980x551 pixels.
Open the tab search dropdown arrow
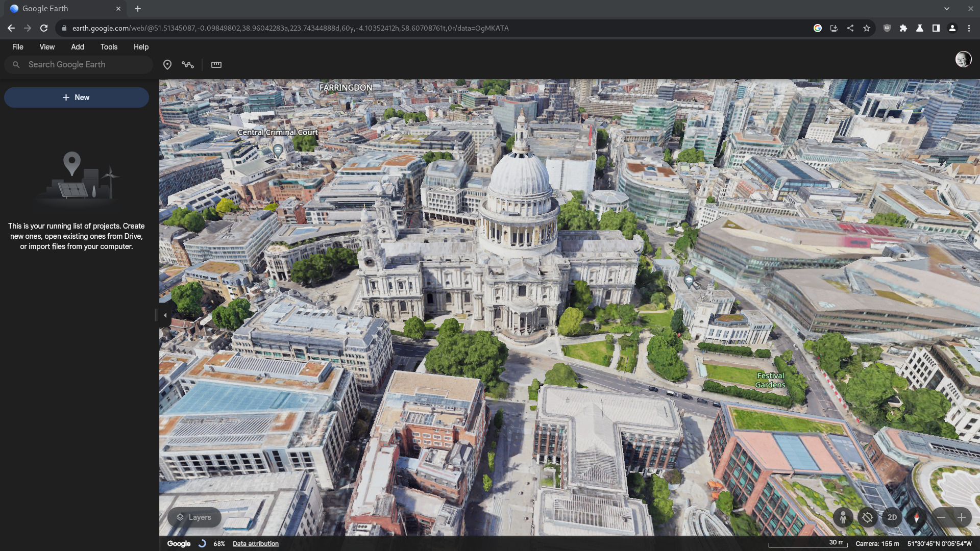click(x=947, y=9)
